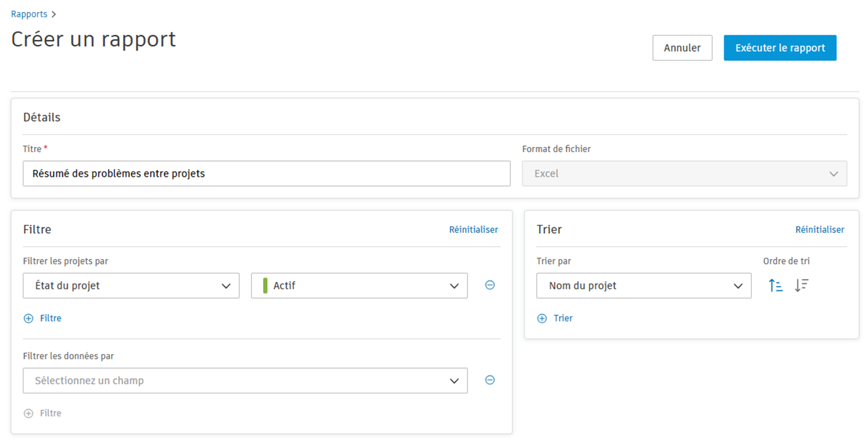This screenshot has height=447, width=868.
Task: Click plus icon to add project filter
Action: (28, 319)
